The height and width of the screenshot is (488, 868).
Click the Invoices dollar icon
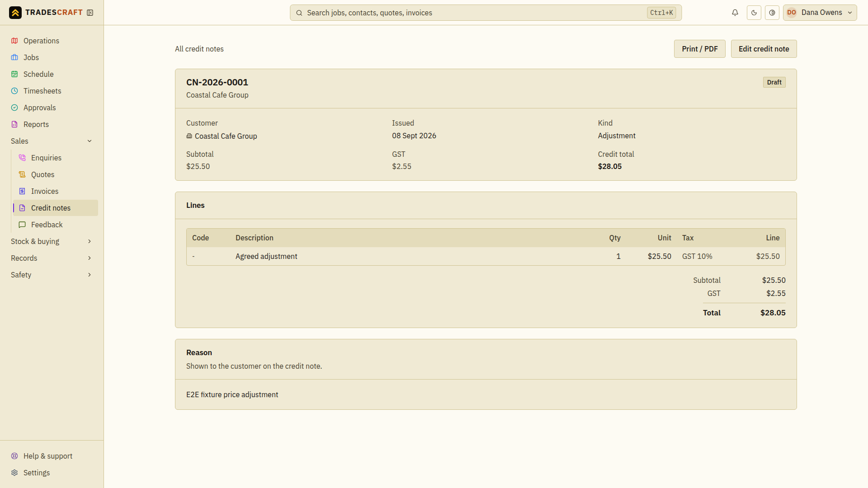22,191
